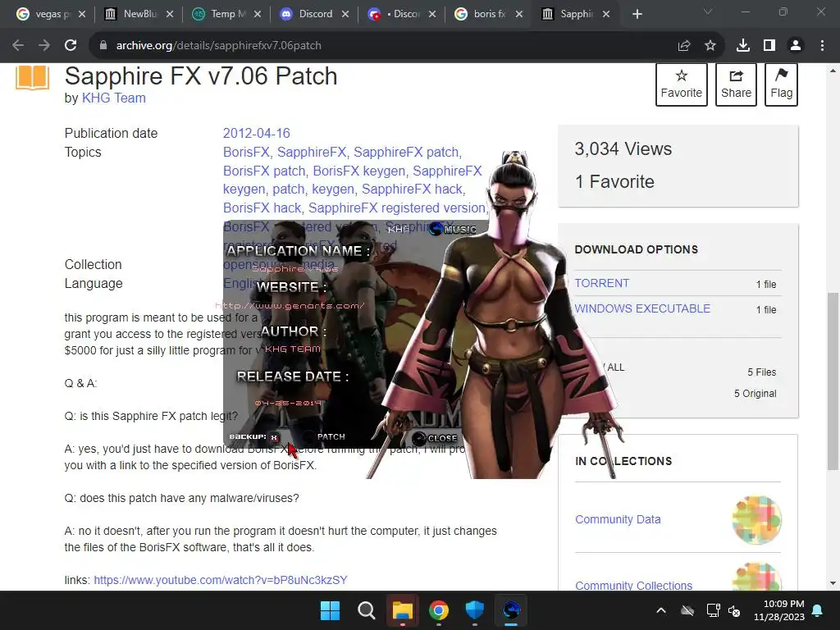
Task: Download the TORRENT option
Action: pyautogui.click(x=601, y=283)
